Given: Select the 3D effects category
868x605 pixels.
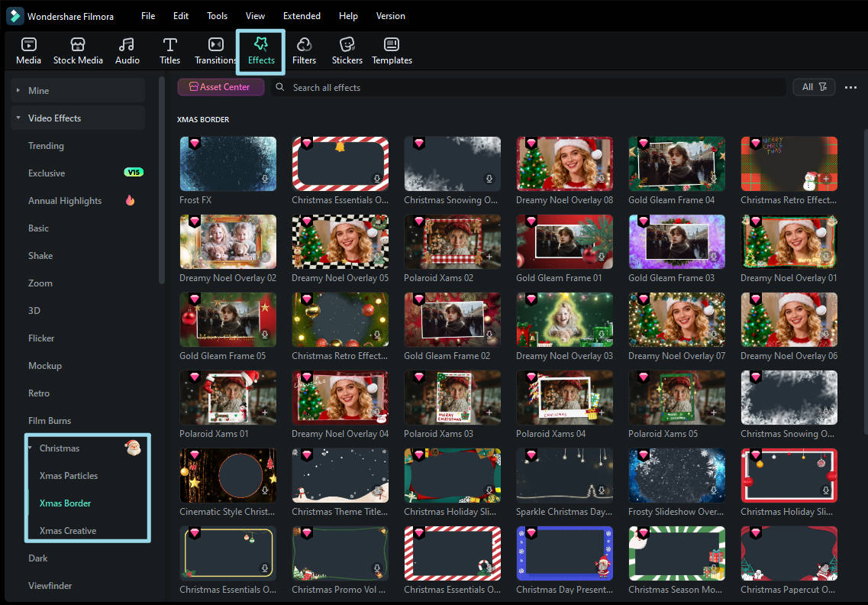Looking at the screenshot, I should click(34, 310).
